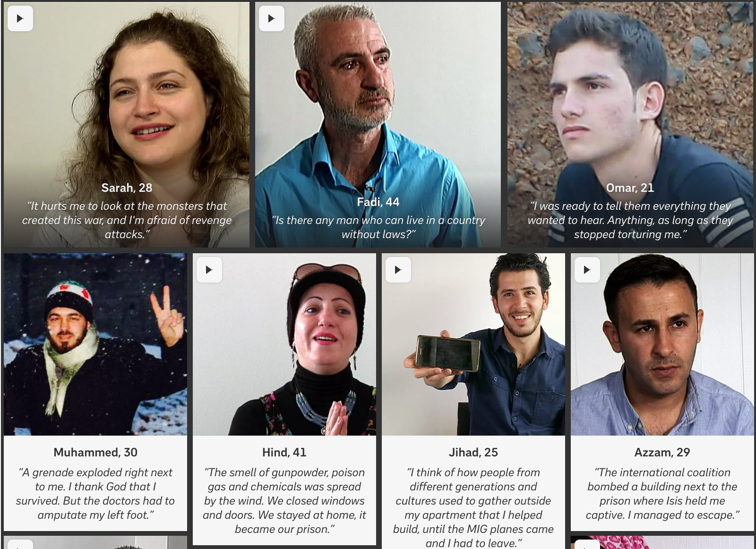The height and width of the screenshot is (549, 756).
Task: Select Azzam's quote about the international coalition
Action: (662, 494)
